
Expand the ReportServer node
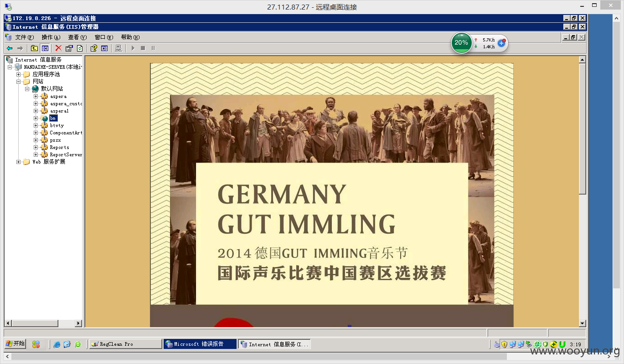[36, 154]
